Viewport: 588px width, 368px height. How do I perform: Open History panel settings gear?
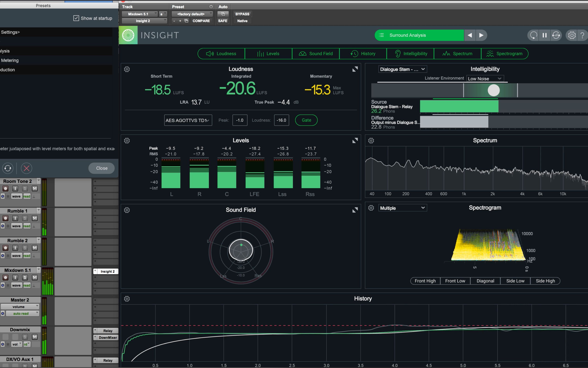click(x=127, y=299)
